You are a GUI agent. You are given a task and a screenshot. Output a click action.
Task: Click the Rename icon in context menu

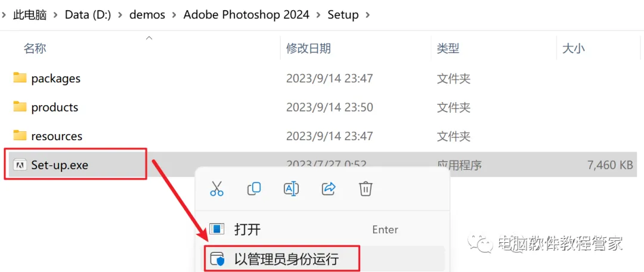point(291,188)
